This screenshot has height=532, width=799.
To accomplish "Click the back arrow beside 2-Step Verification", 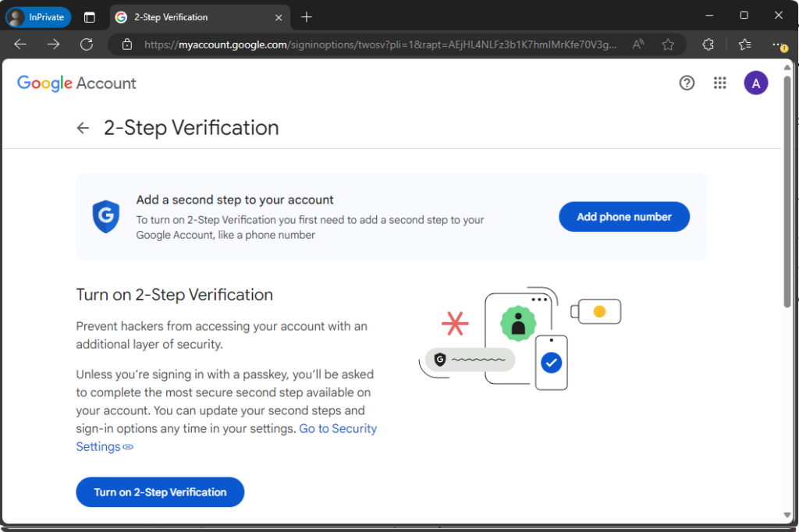I will (83, 128).
